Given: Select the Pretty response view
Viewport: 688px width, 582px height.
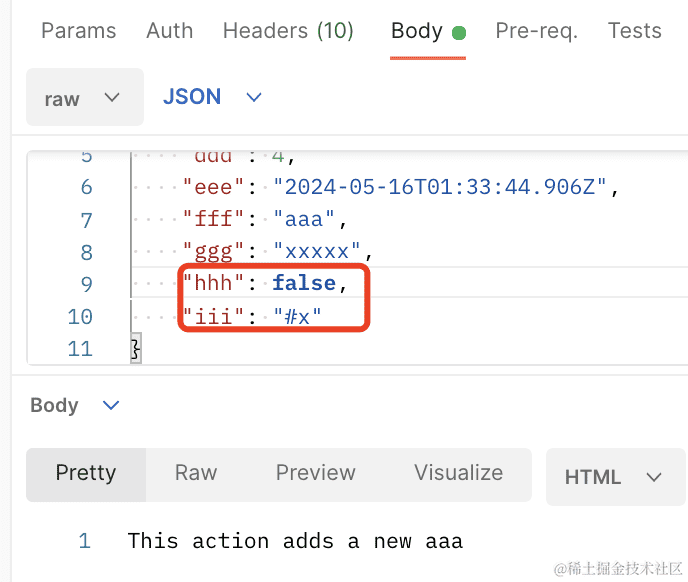Looking at the screenshot, I should click(85, 473).
